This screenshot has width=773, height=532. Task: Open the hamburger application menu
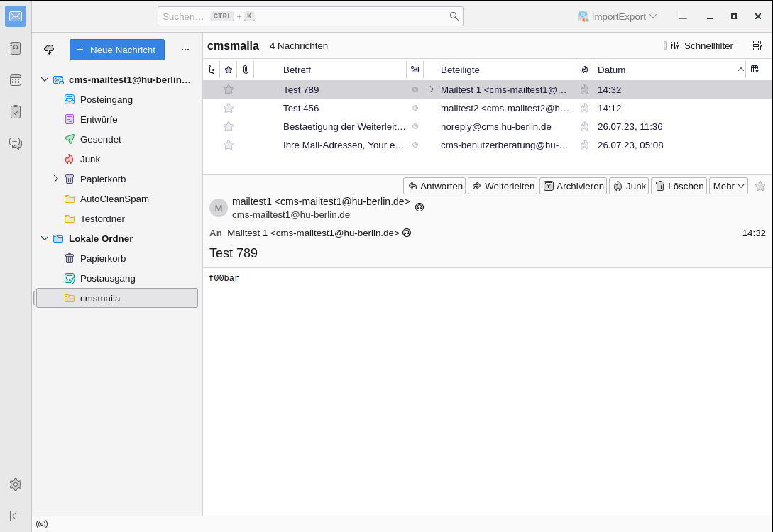[x=683, y=16]
